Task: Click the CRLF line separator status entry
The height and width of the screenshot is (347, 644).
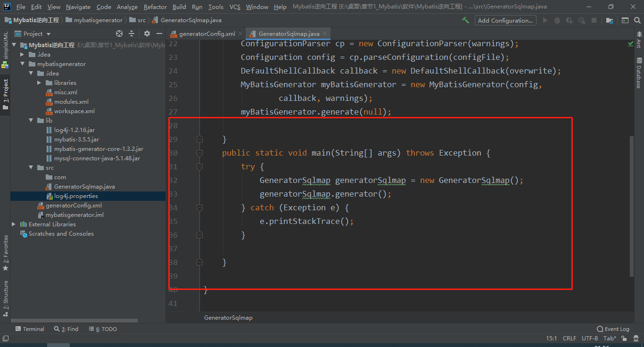Action: [x=570, y=339]
